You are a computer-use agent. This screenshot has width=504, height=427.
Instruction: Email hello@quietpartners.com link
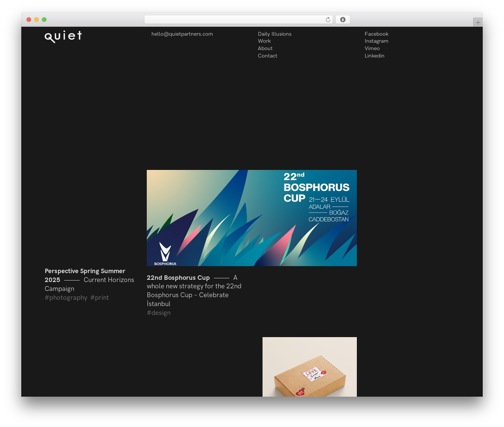[x=182, y=34]
